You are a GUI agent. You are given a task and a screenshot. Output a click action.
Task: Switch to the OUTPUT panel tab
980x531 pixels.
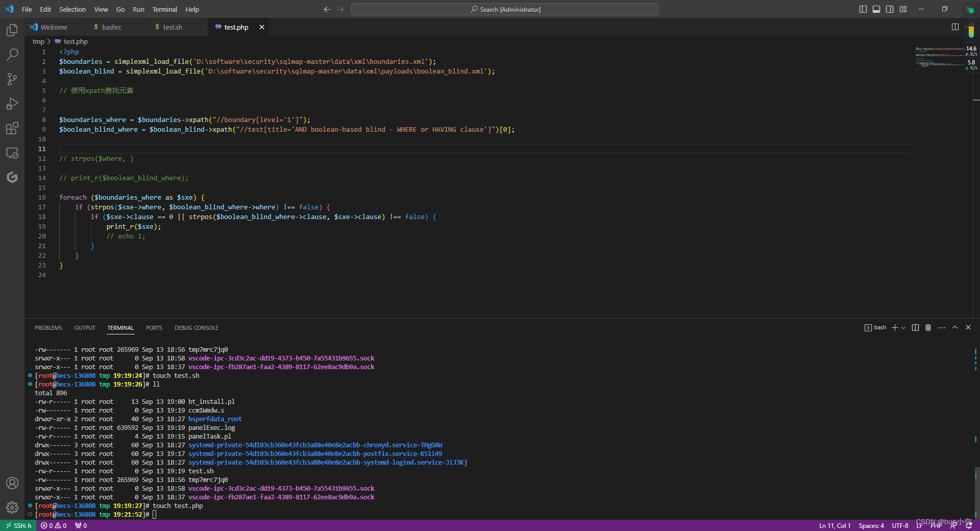(x=85, y=328)
